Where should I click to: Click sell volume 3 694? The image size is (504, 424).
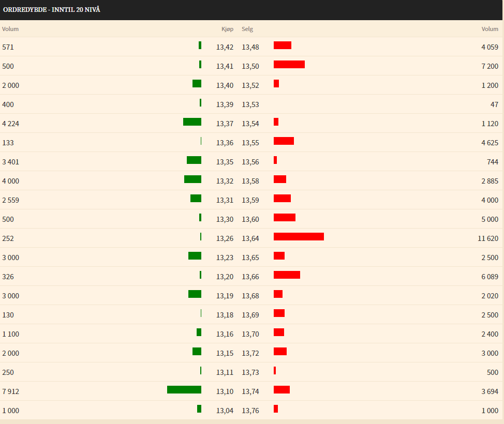coord(490,391)
